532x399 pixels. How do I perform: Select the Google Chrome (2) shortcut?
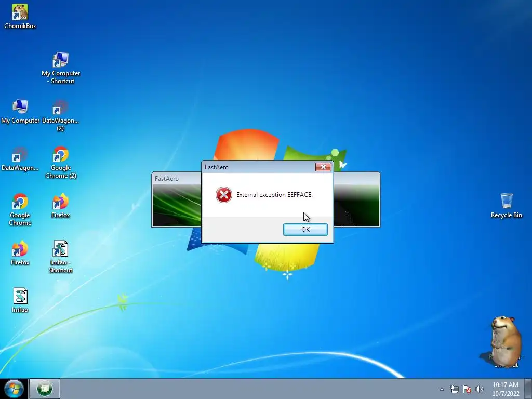[x=61, y=162]
